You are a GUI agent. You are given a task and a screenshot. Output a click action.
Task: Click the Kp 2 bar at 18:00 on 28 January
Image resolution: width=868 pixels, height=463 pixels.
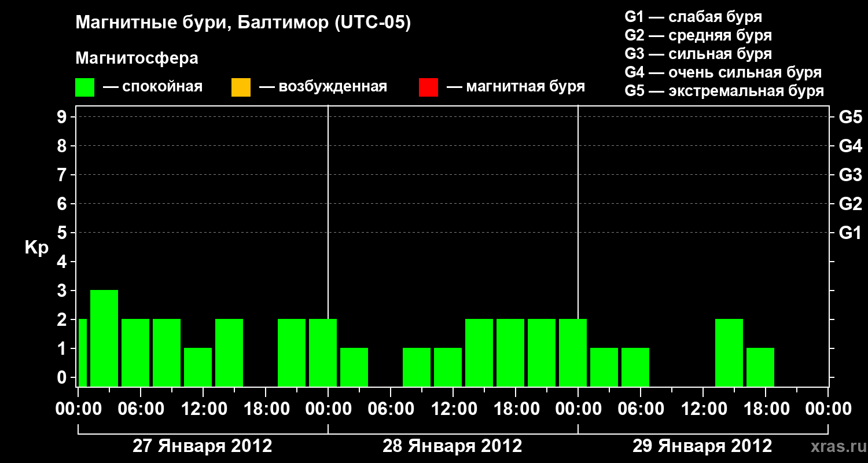coord(510,352)
